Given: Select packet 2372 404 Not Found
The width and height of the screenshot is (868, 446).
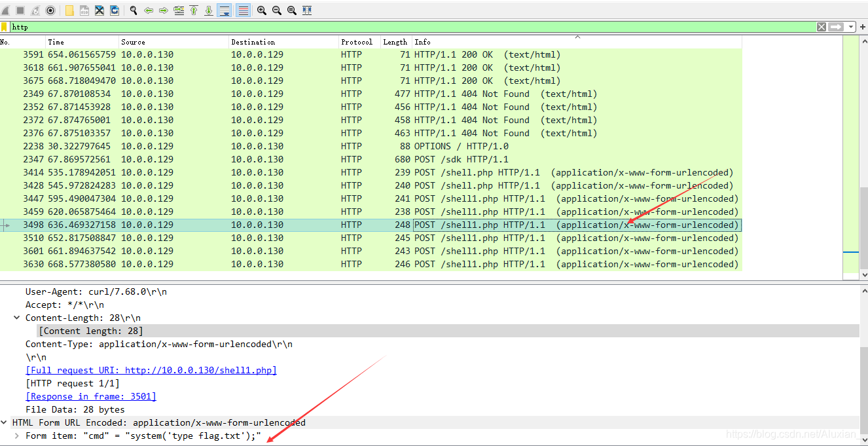Looking at the screenshot, I should click(x=371, y=120).
